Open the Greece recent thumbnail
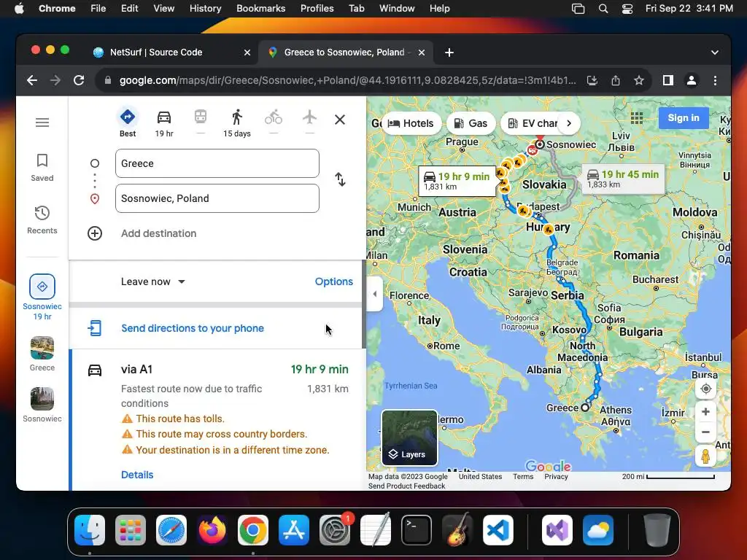Image resolution: width=747 pixels, height=560 pixels. click(42, 354)
